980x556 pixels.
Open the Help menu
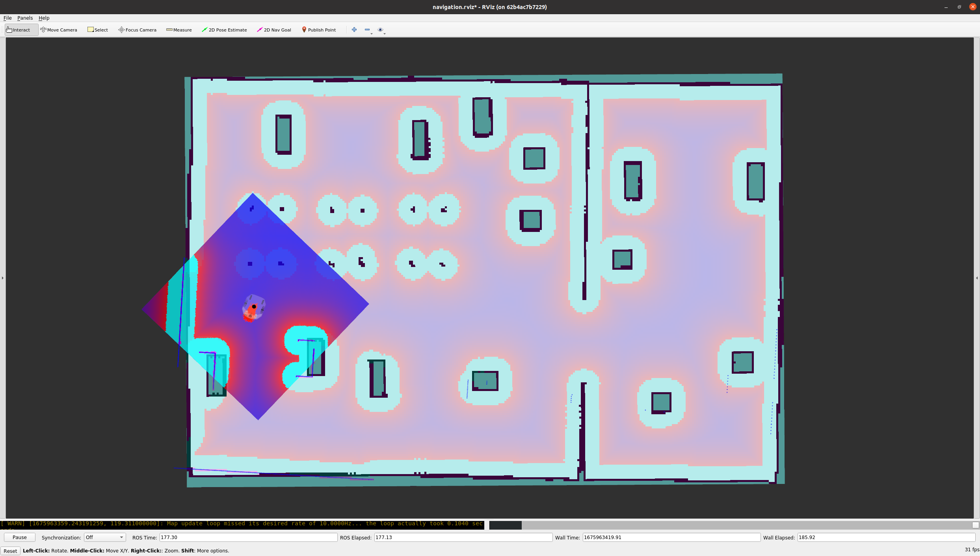[x=44, y=18]
